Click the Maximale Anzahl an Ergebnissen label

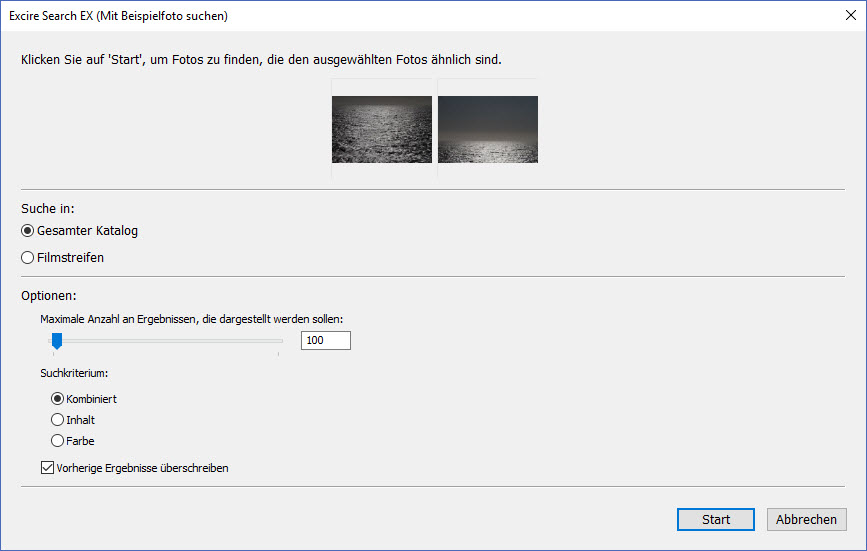[x=191, y=318]
